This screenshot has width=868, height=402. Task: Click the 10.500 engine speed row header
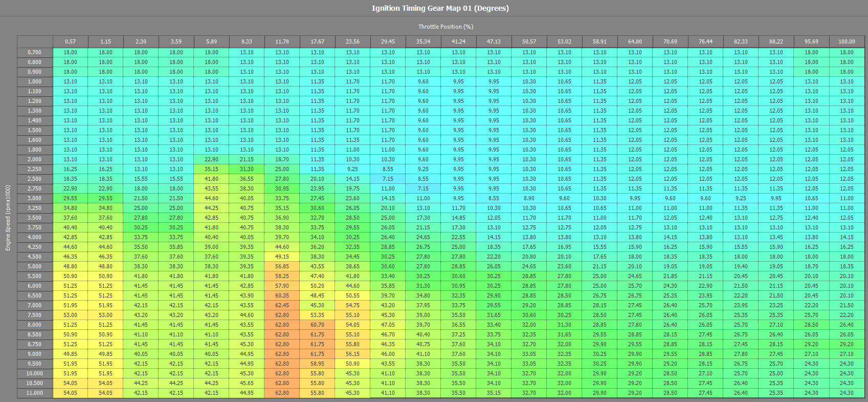(35, 383)
